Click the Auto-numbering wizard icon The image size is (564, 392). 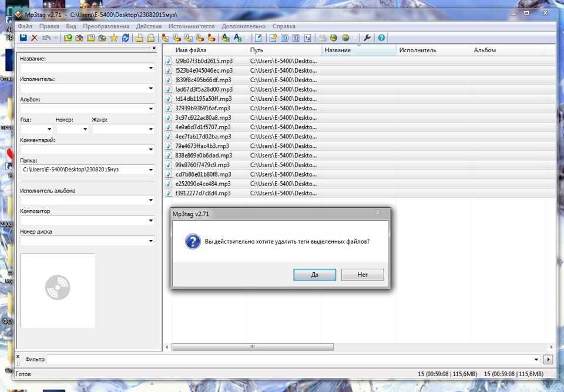307,38
